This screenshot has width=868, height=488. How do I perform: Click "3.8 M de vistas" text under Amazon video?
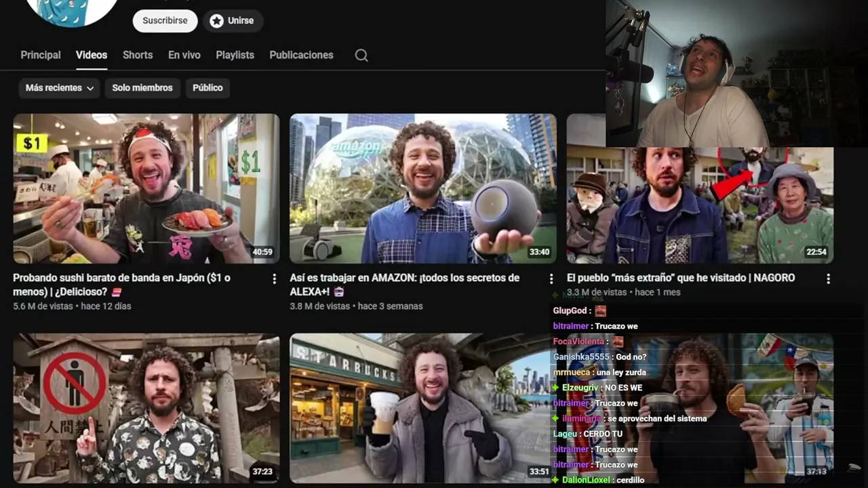(x=319, y=306)
